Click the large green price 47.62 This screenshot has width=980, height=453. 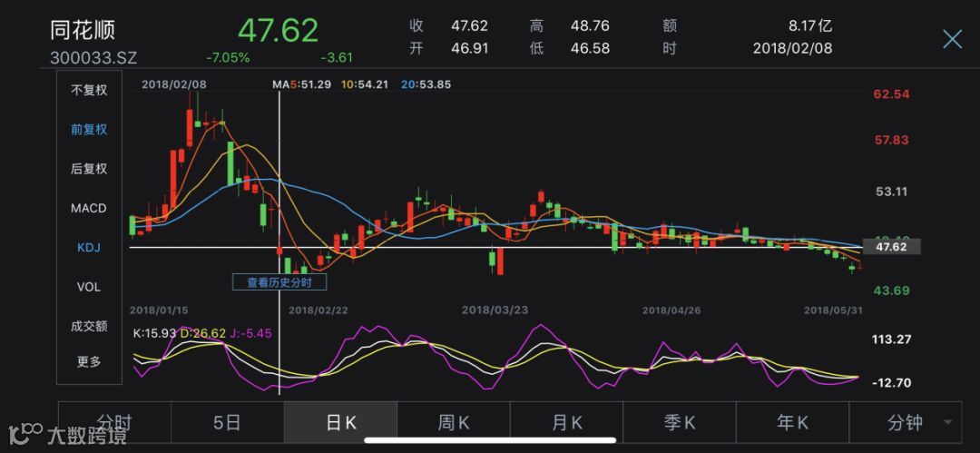pyautogui.click(x=279, y=30)
